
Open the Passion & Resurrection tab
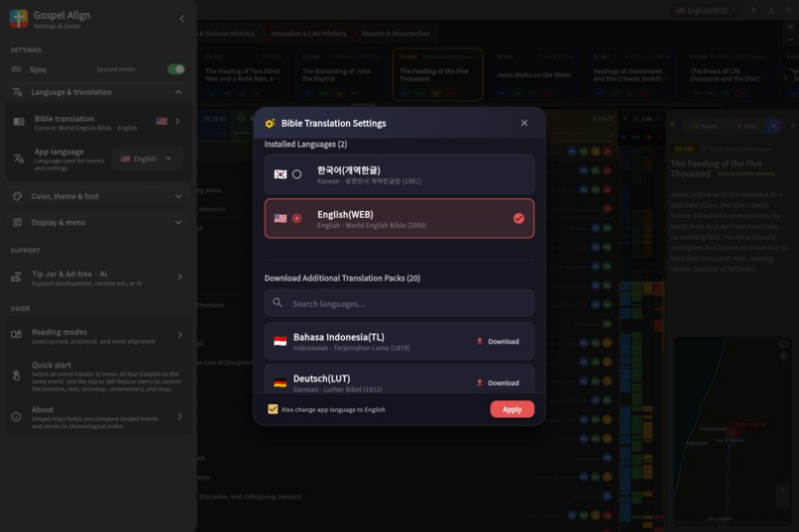(x=396, y=34)
